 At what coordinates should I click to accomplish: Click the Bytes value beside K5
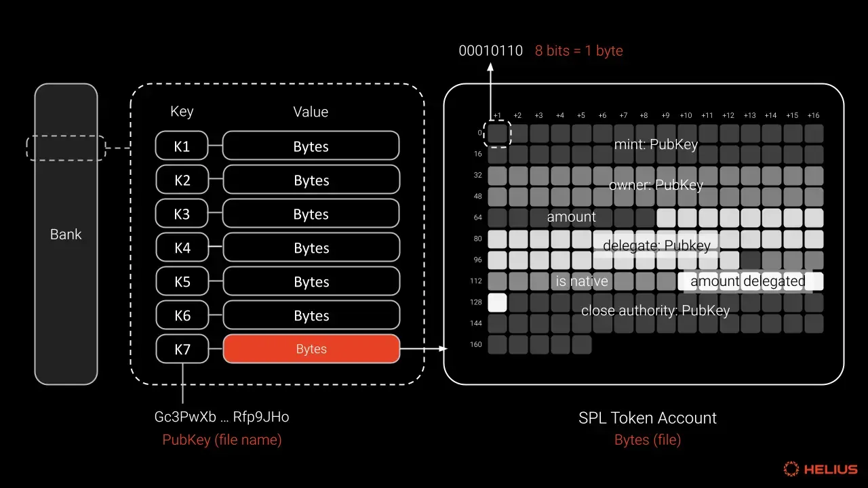coord(311,282)
